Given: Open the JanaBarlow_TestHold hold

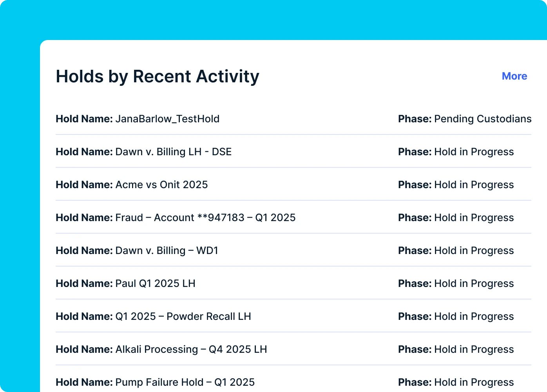Looking at the screenshot, I should tap(167, 119).
